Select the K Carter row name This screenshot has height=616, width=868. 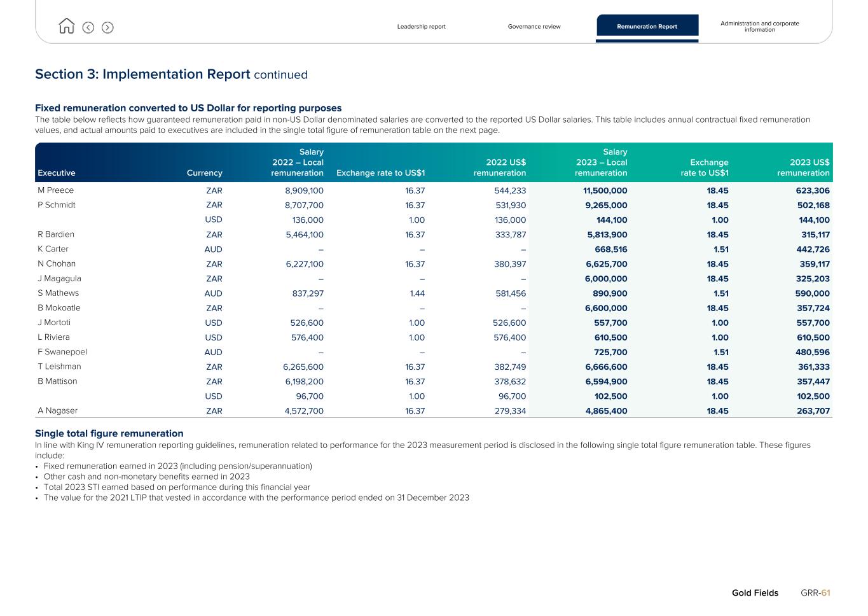[53, 249]
